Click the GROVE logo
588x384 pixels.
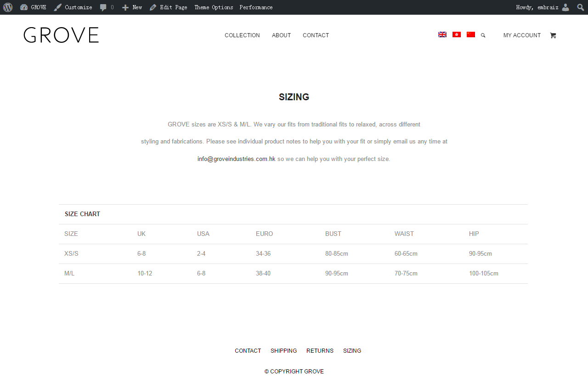click(x=61, y=35)
